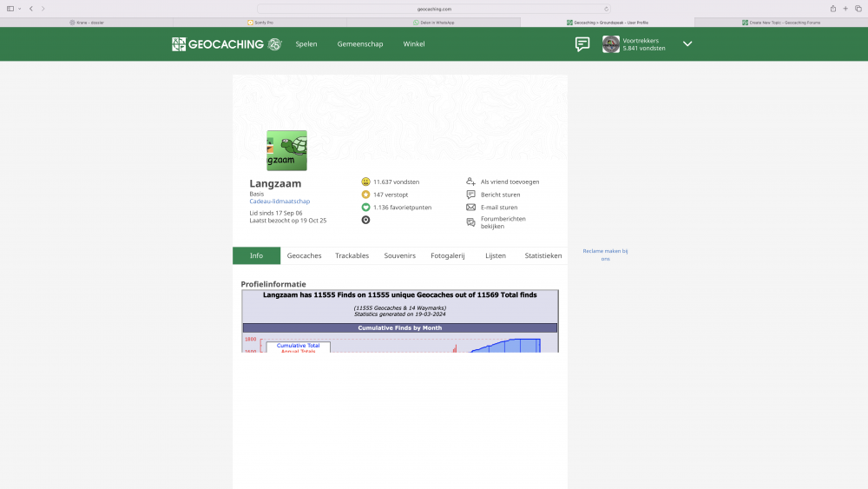The width and height of the screenshot is (868, 489).
Task: Switch to the Geocaches tab
Action: [x=304, y=255]
